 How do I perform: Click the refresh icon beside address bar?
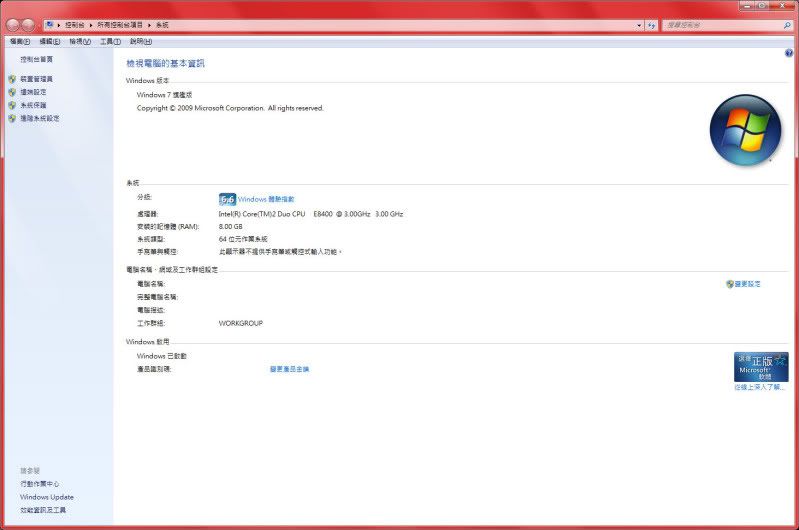tap(651, 24)
